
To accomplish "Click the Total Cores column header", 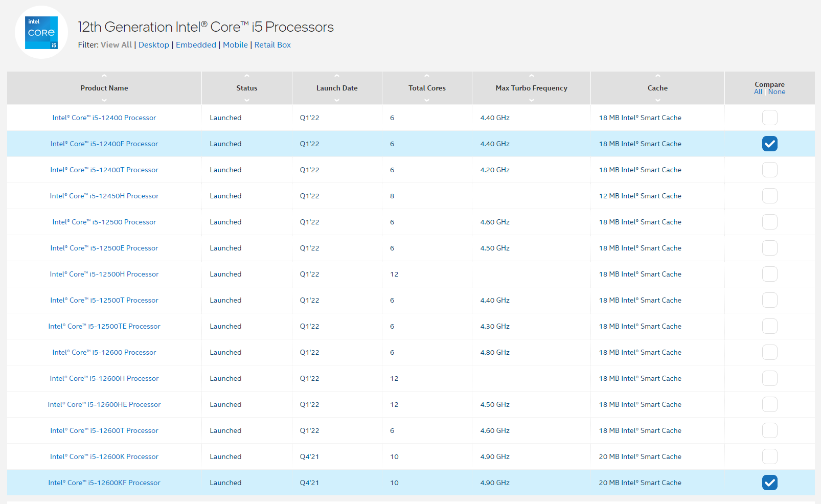I will click(427, 88).
